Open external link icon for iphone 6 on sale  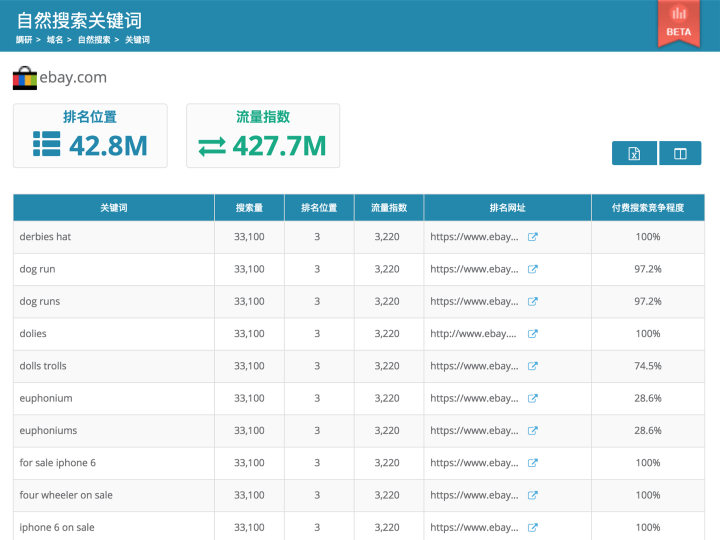pyautogui.click(x=533, y=528)
